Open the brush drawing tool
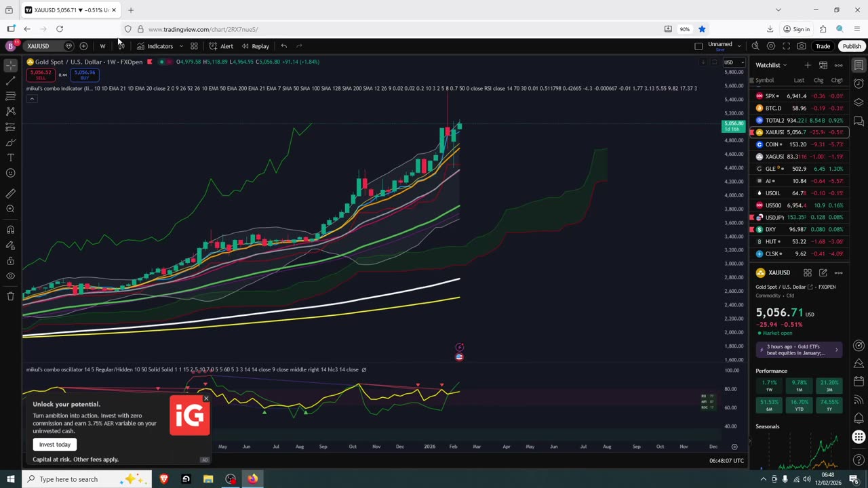 click(x=10, y=142)
